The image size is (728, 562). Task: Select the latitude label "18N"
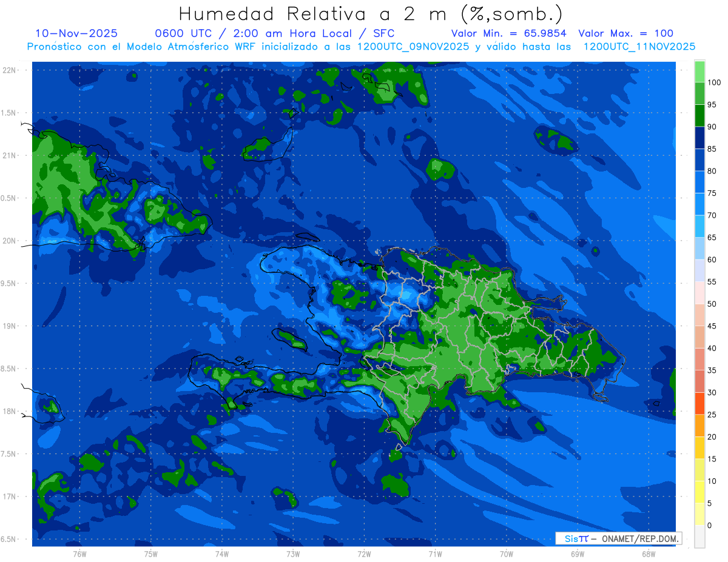pyautogui.click(x=10, y=411)
